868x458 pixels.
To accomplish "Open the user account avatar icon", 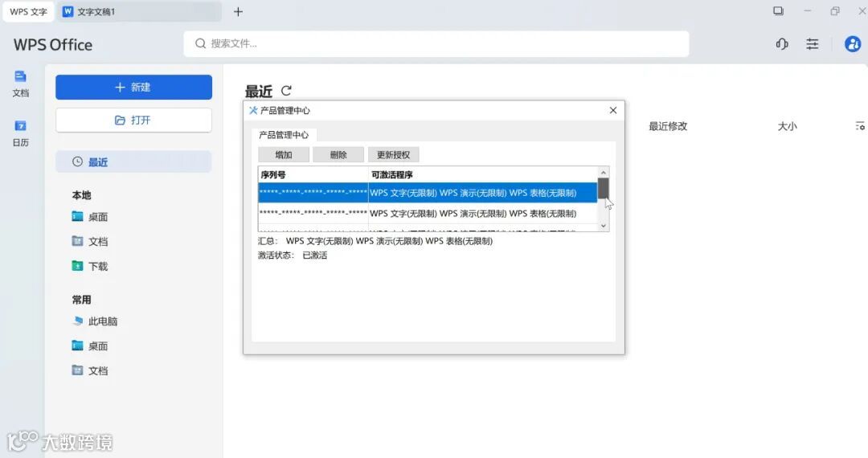I will point(853,44).
